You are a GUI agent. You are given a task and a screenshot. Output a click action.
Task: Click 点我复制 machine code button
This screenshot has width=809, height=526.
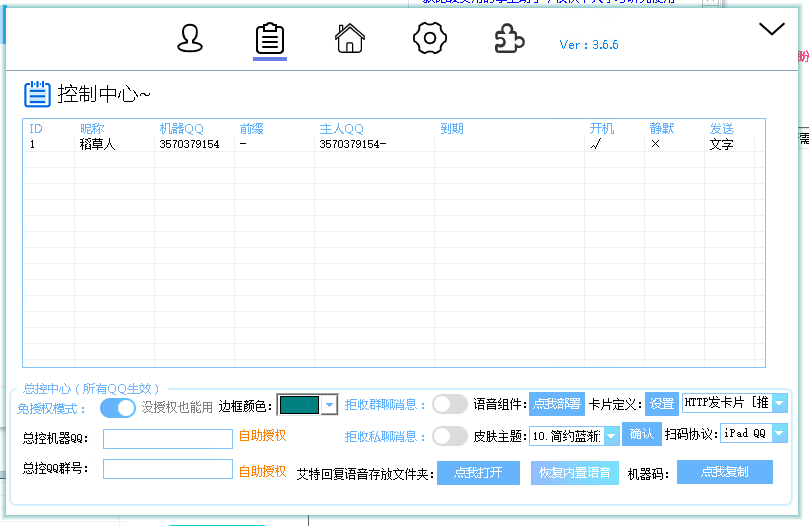click(725, 472)
